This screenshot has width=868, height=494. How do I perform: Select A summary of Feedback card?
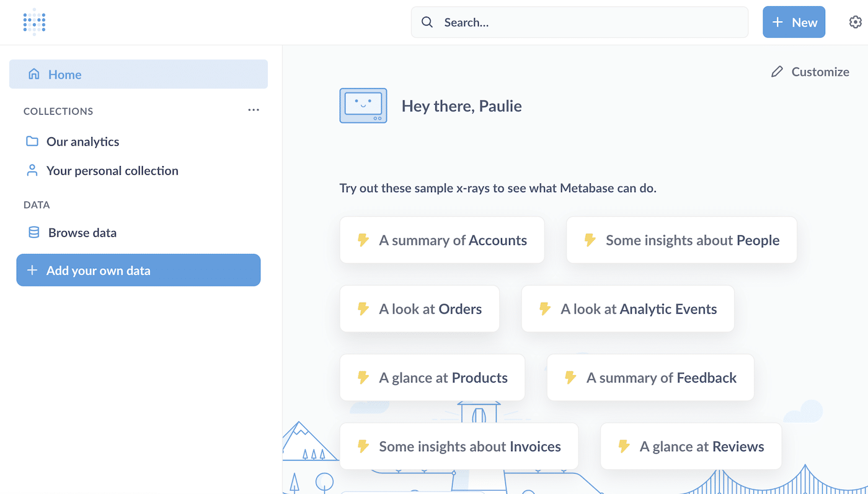[x=650, y=377]
